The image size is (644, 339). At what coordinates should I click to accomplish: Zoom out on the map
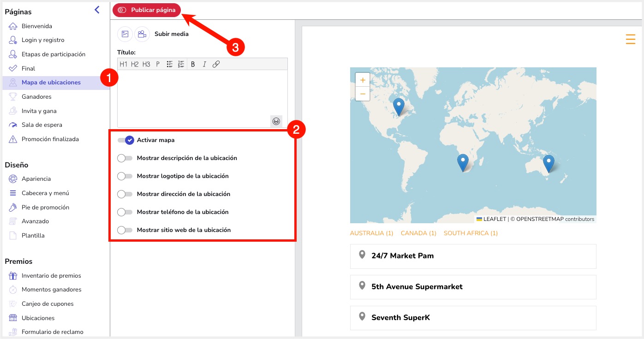coord(363,94)
